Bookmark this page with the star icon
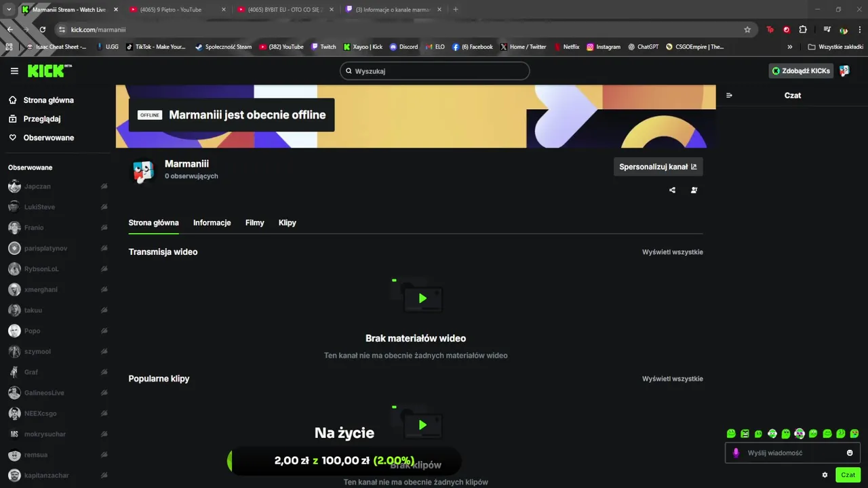The width and height of the screenshot is (868, 488). click(x=747, y=30)
